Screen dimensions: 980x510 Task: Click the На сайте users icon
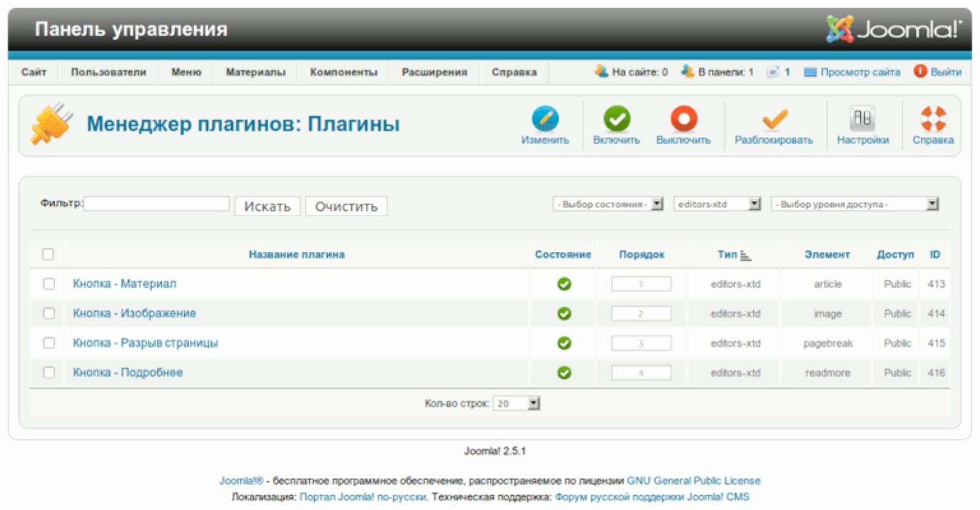click(x=602, y=71)
